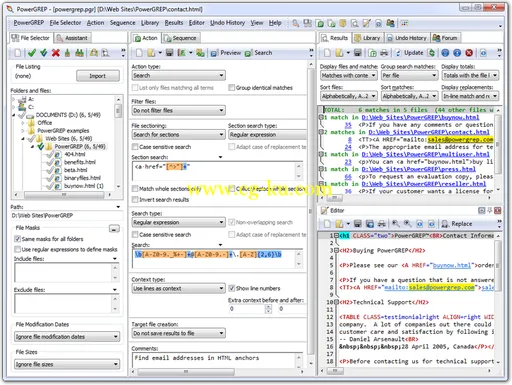
Task: Enable 'Match whole sections only'
Action: pyautogui.click(x=135, y=189)
